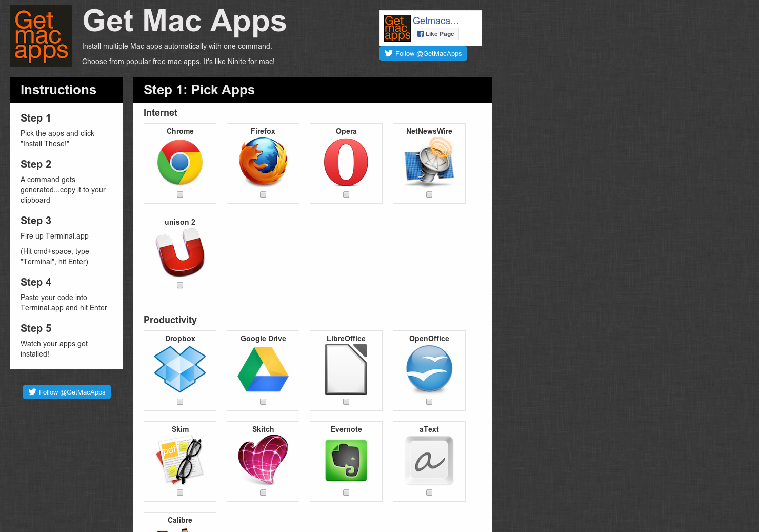Select the Chrome browser icon
Image resolution: width=759 pixels, height=532 pixels.
[x=179, y=162]
